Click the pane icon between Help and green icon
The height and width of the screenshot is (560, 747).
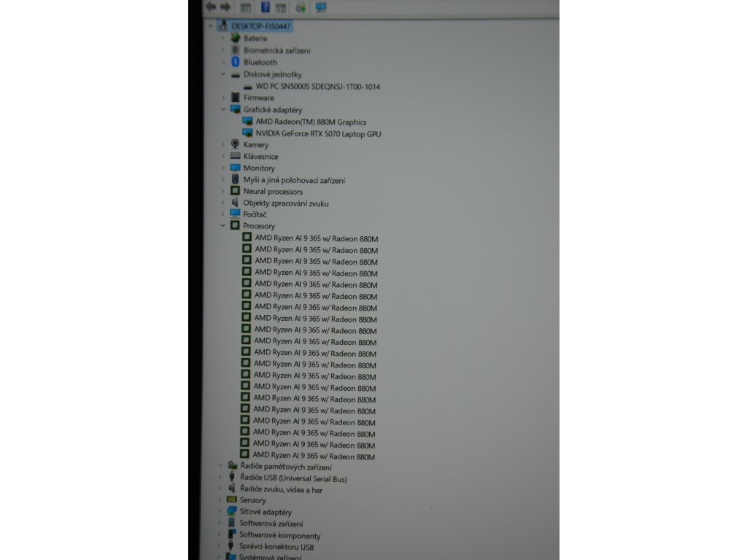click(x=281, y=7)
